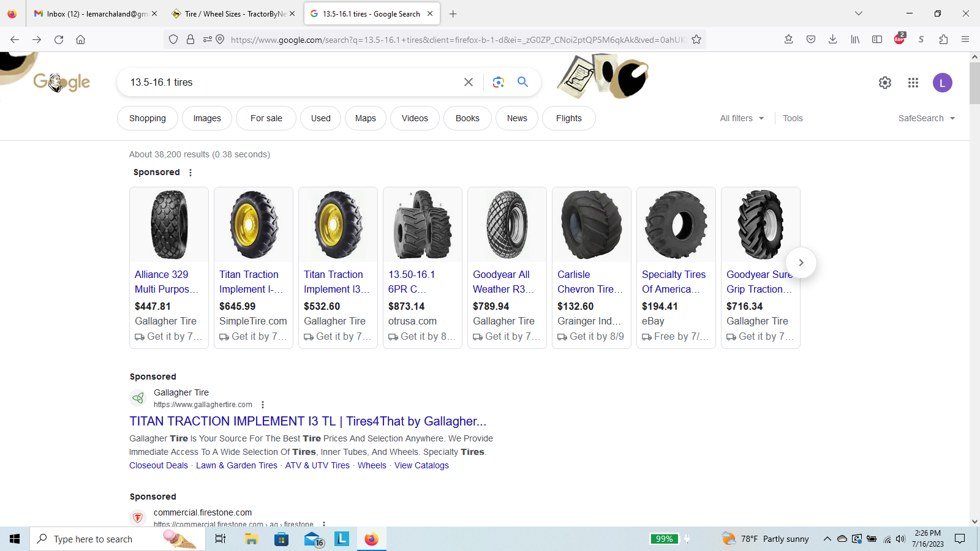Viewport: 980px width, 551px height.
Task: Select the Used filter chip
Action: pos(321,118)
